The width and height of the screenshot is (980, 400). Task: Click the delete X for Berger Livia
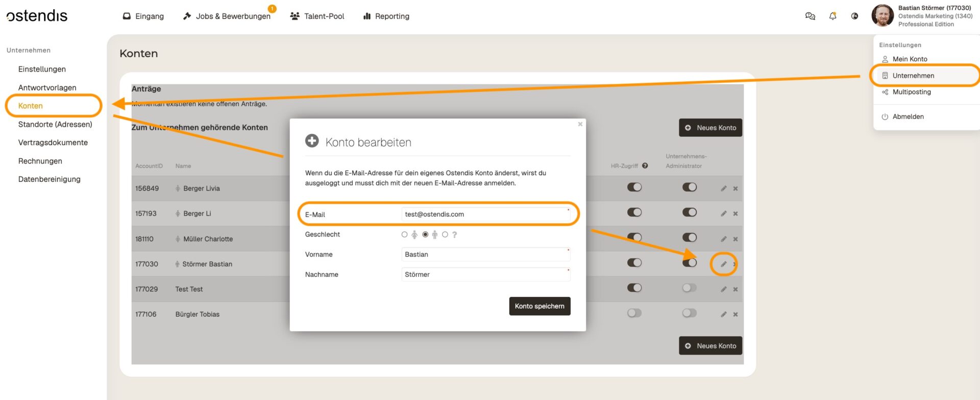(x=736, y=189)
